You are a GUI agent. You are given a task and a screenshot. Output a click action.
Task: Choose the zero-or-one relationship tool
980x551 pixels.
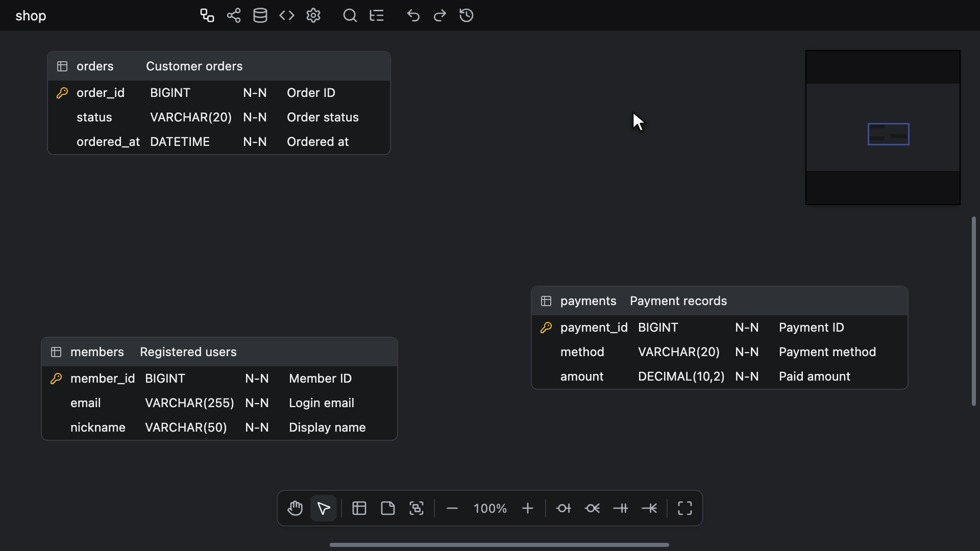(563, 508)
